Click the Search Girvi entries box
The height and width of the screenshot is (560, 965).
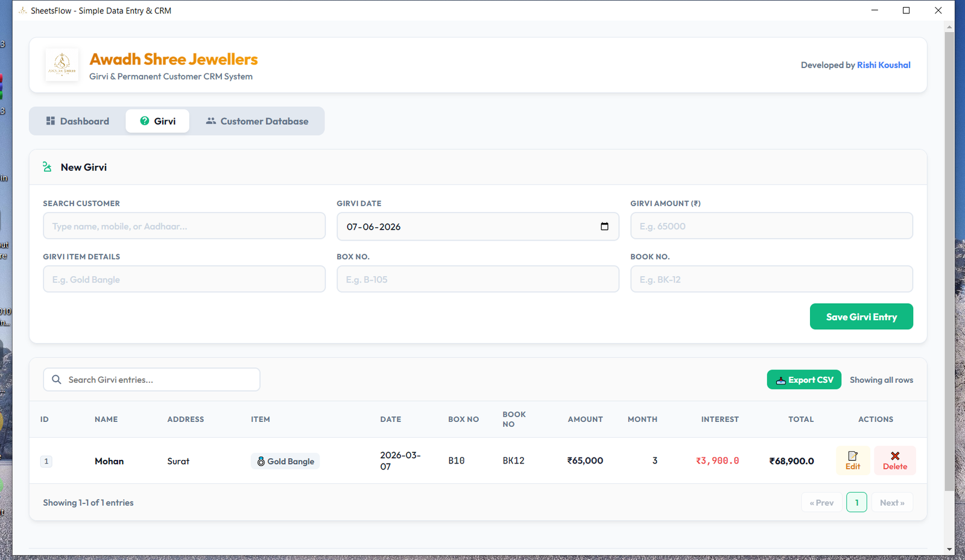[x=151, y=380]
